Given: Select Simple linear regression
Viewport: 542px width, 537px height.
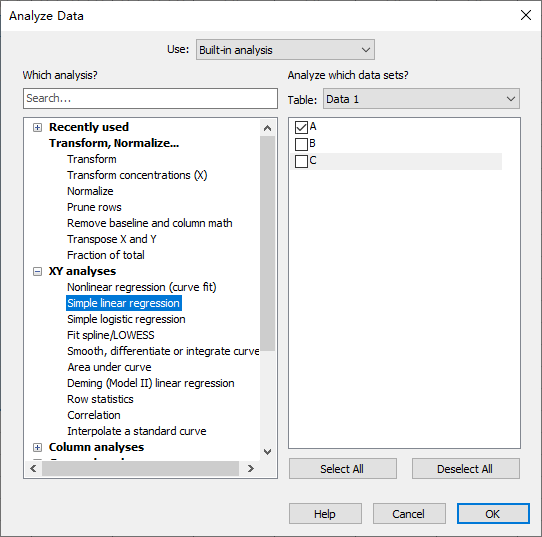Looking at the screenshot, I should tap(123, 303).
